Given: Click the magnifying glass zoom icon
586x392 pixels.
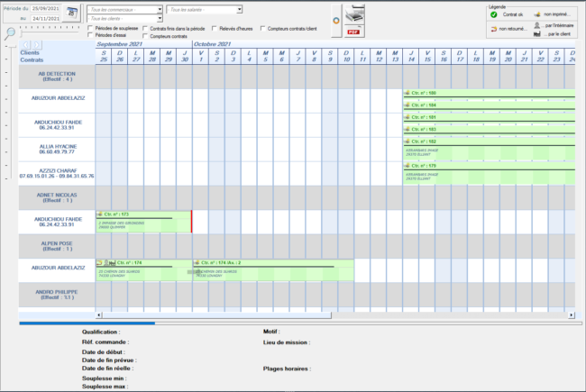Looking at the screenshot, I should tap(9, 33).
